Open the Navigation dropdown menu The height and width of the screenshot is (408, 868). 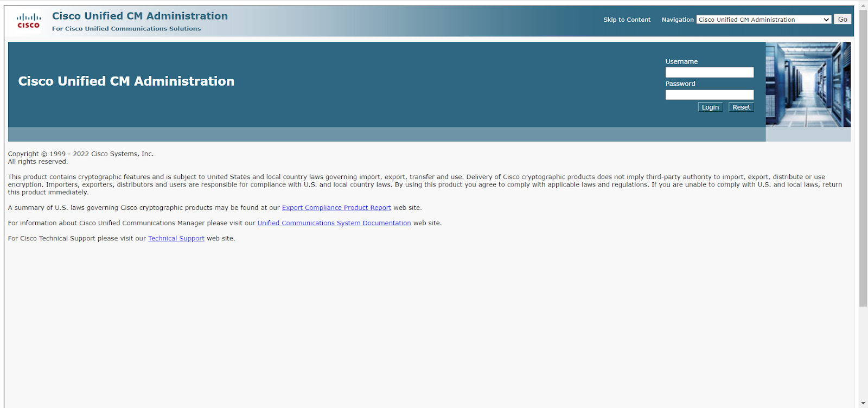coord(763,20)
